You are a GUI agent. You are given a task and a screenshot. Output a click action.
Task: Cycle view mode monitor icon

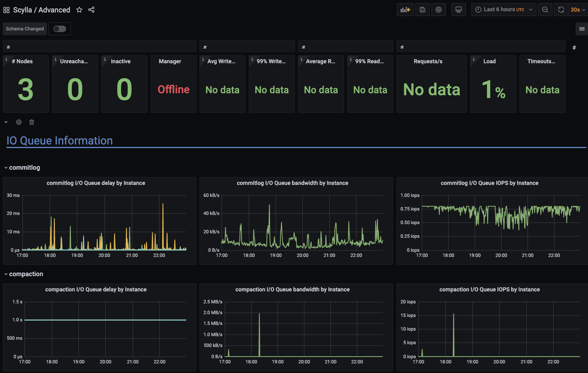[459, 10]
